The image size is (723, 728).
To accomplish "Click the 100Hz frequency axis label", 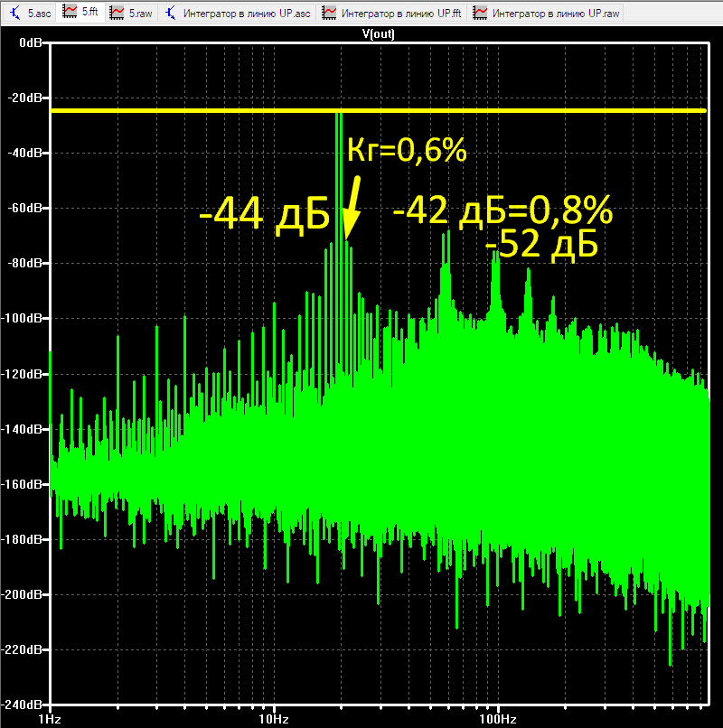I will (x=498, y=719).
